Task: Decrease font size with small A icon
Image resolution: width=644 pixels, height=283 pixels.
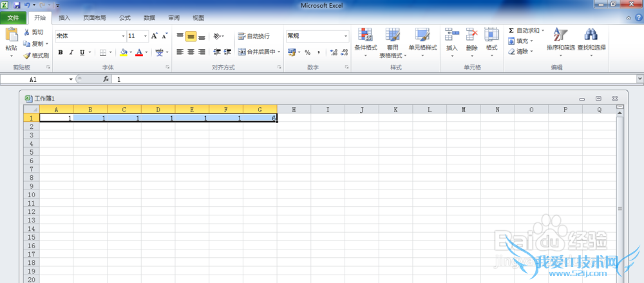Action: [164, 36]
